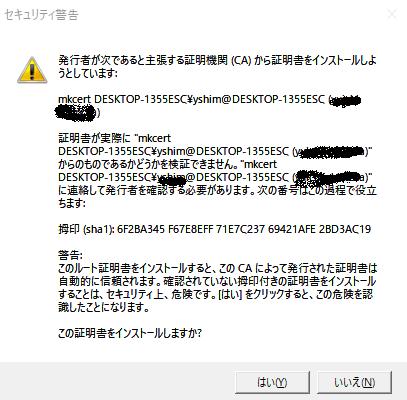Click the line このルート証明書をインストールすると
Screen dimensions: 407x400
point(218,268)
